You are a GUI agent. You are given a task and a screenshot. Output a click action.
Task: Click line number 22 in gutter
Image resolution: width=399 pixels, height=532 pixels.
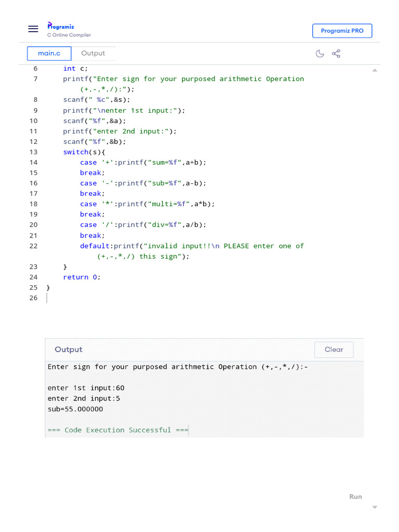(34, 246)
